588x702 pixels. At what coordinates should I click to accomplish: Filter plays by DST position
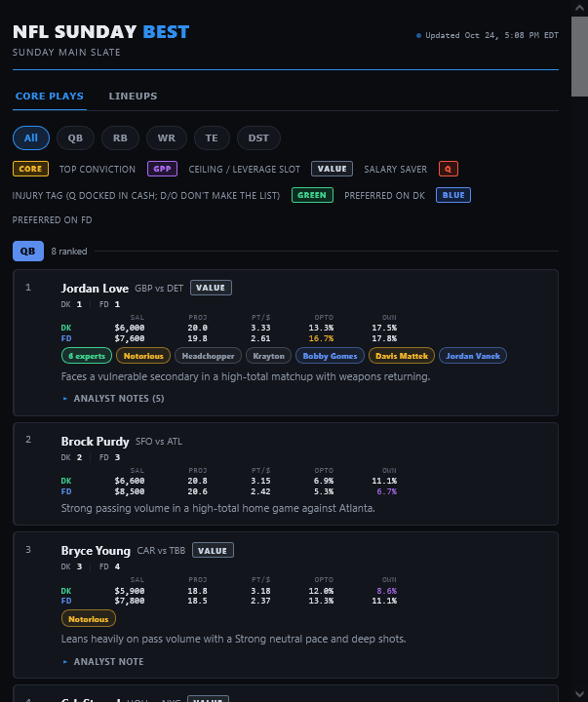(x=258, y=137)
